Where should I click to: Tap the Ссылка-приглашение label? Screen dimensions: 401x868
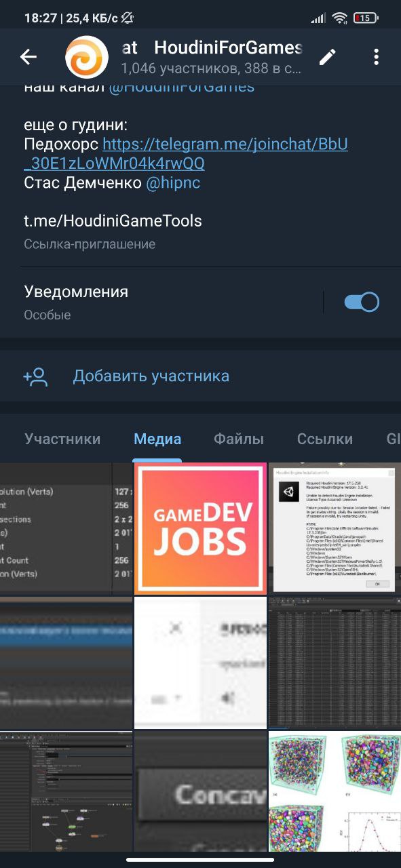[90, 244]
